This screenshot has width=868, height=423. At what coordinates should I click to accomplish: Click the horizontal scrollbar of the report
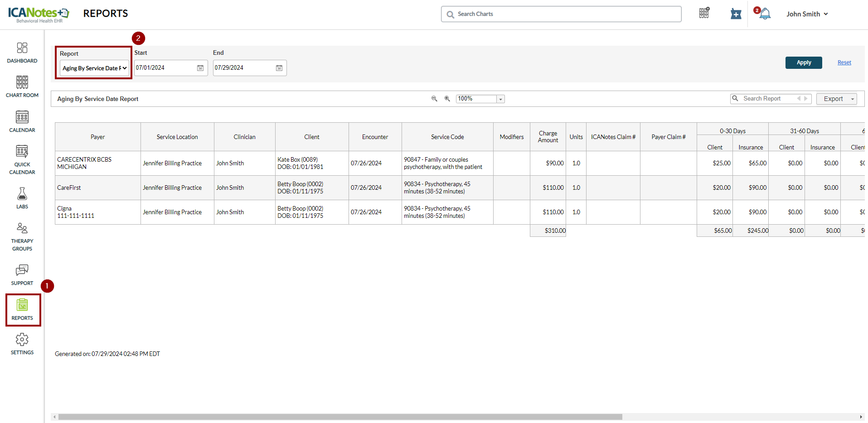(340, 417)
